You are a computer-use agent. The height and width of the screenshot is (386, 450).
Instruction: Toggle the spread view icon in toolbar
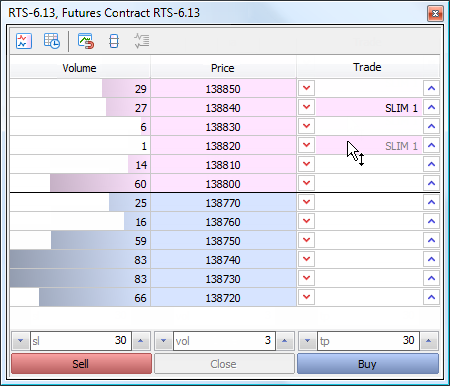coord(114,41)
